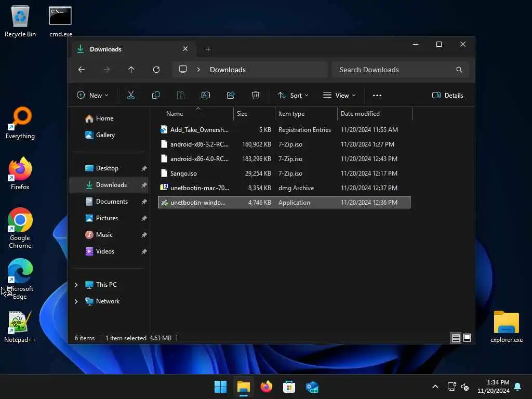This screenshot has width=532, height=399.
Task: Close the Downloads tab
Action: (185, 49)
